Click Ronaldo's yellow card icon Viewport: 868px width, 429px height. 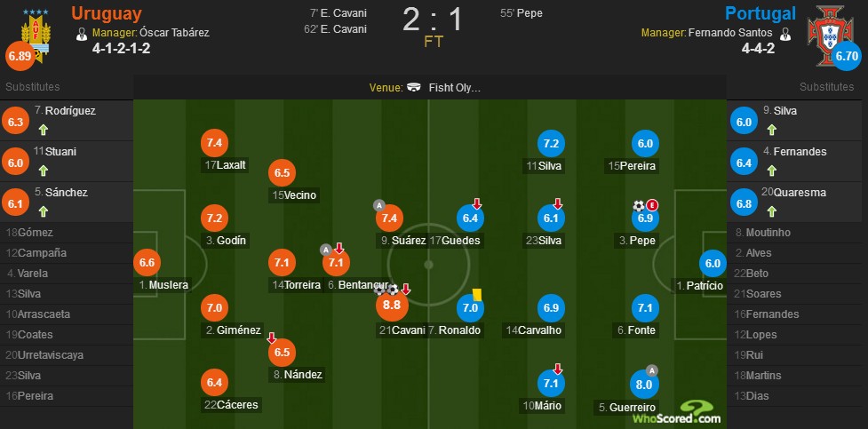[x=478, y=295]
